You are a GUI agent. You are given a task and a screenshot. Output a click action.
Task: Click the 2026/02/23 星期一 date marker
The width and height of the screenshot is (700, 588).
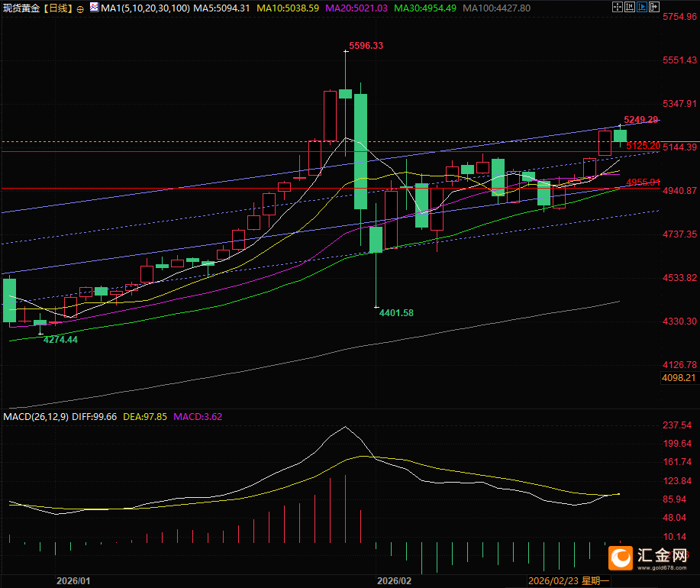pos(569,581)
